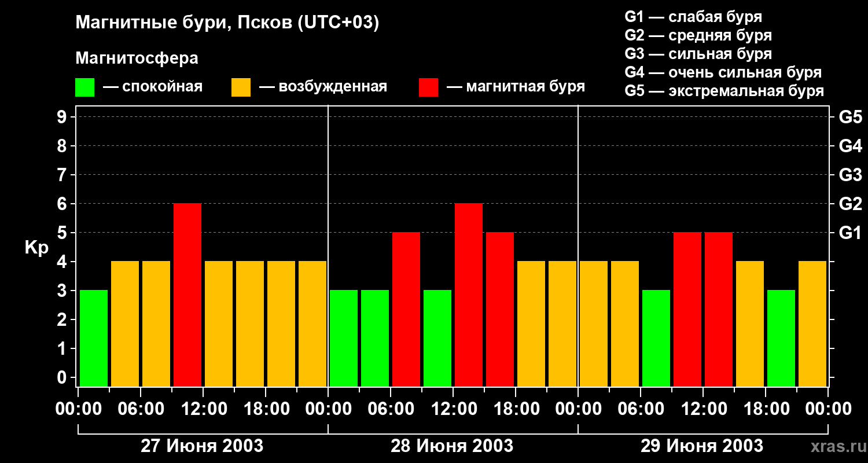The height and width of the screenshot is (463, 868).
Task: Click the 'G2' label on the right axis
Action: point(850,204)
